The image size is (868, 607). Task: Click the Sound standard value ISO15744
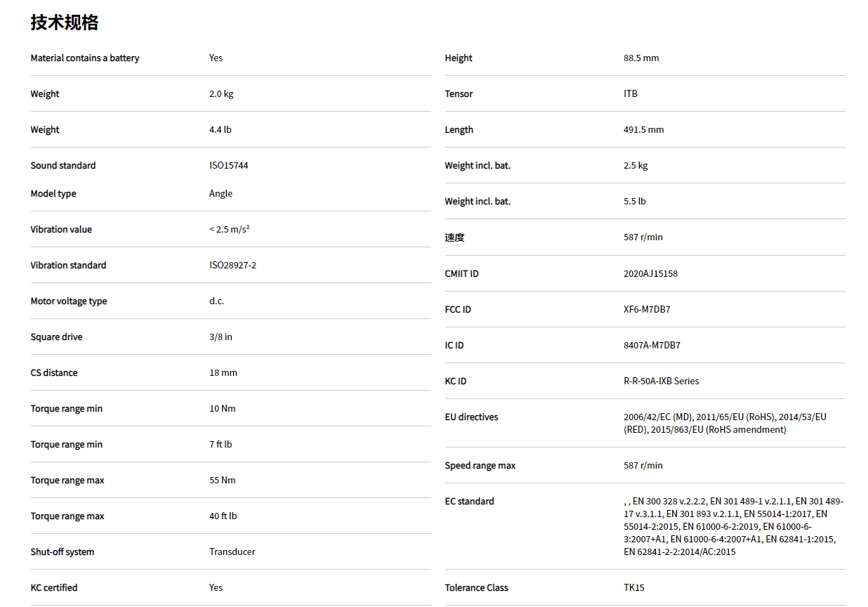(228, 165)
